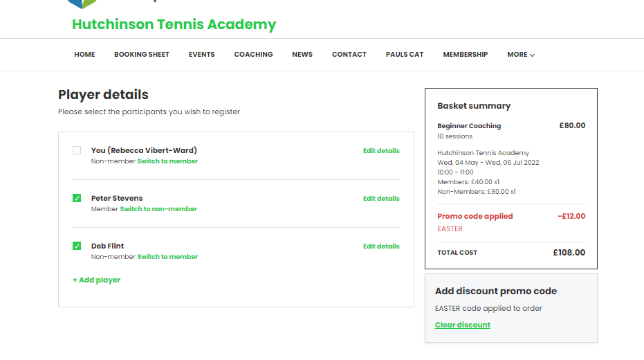Uncheck Deb Flint participant checkbox
Image resolution: width=644 pixels, height=360 pixels.
pos(77,246)
